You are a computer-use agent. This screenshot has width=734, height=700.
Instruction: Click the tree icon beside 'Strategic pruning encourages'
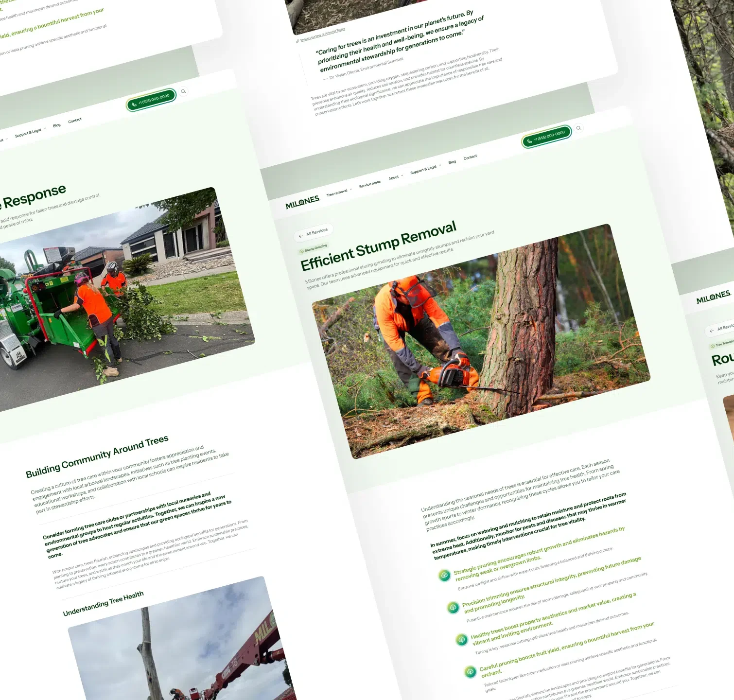click(x=444, y=576)
